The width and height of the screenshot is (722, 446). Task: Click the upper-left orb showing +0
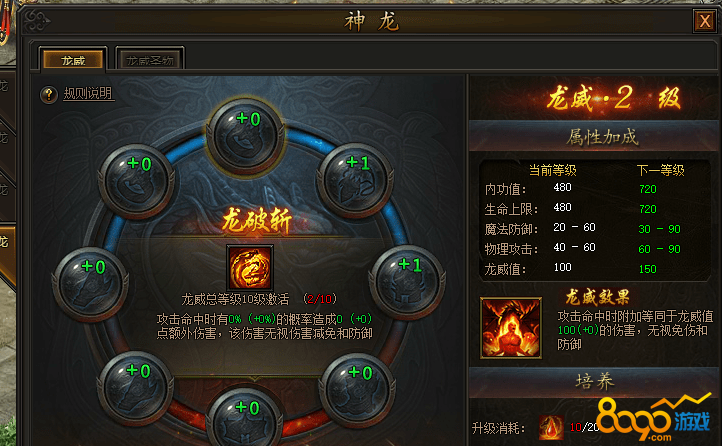tap(136, 181)
